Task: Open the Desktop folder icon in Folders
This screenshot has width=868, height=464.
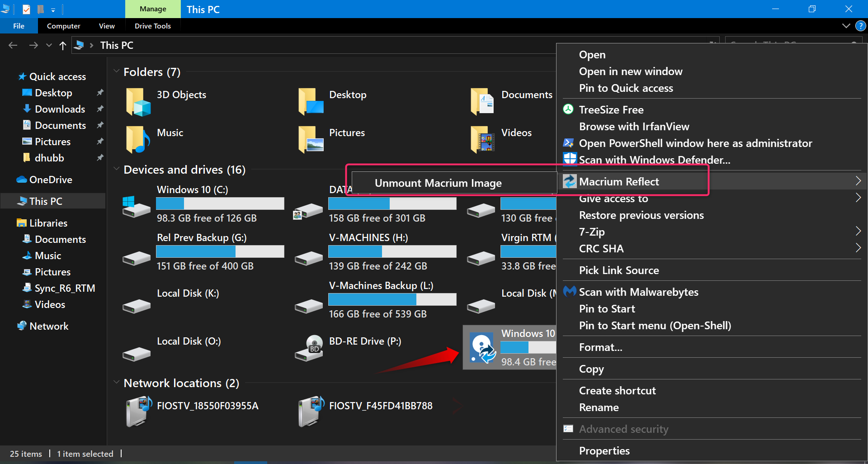Action: coord(311,101)
